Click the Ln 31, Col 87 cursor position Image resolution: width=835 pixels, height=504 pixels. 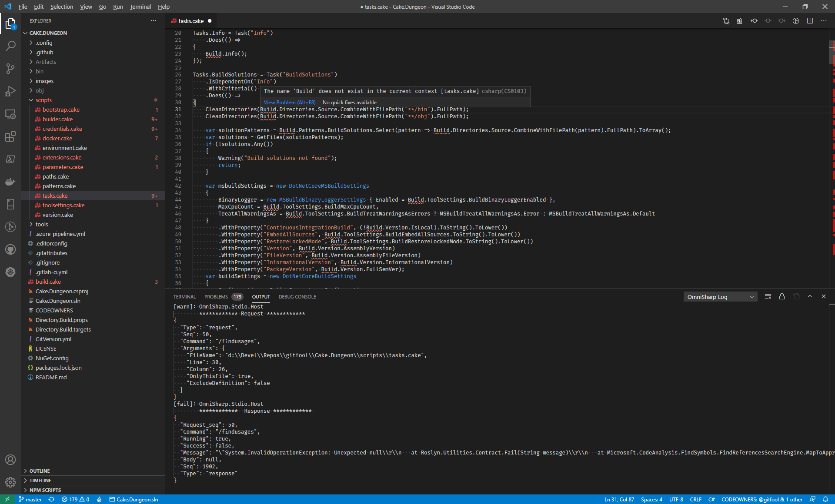coord(619,499)
